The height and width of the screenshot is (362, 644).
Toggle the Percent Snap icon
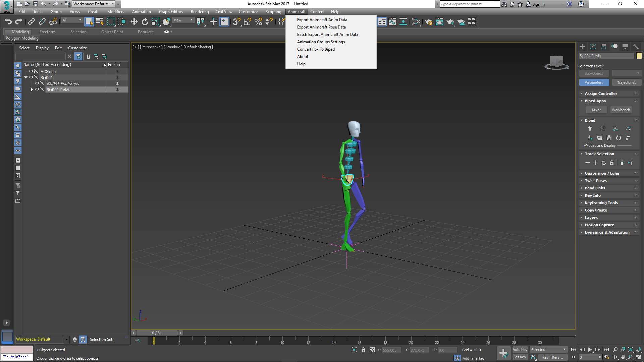pos(258,22)
